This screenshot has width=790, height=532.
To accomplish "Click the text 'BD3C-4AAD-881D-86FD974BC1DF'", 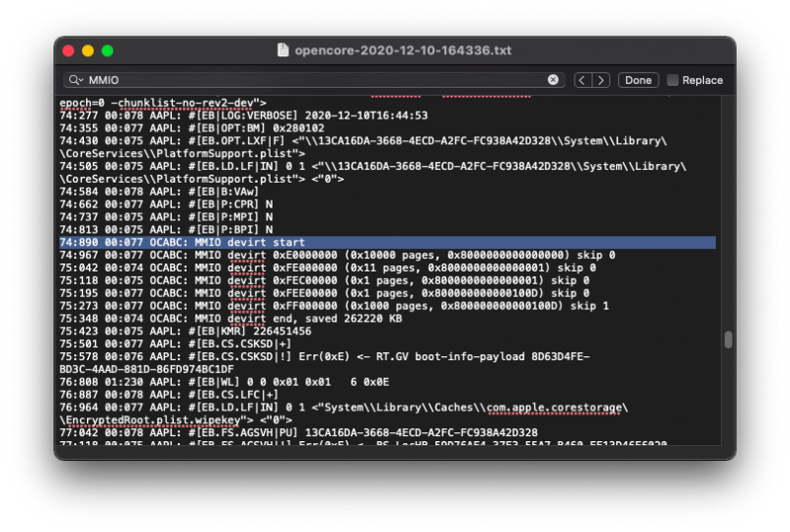I will coord(146,369).
